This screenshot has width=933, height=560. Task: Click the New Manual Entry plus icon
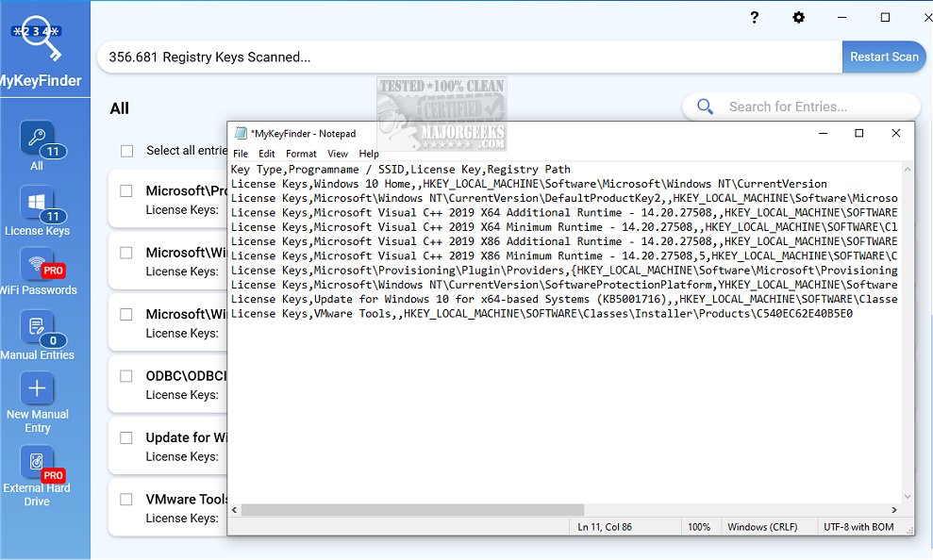[x=37, y=388]
